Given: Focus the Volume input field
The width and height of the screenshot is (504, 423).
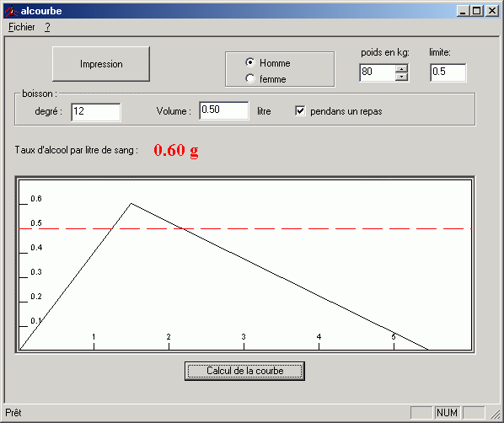Looking at the screenshot, I should point(224,110).
